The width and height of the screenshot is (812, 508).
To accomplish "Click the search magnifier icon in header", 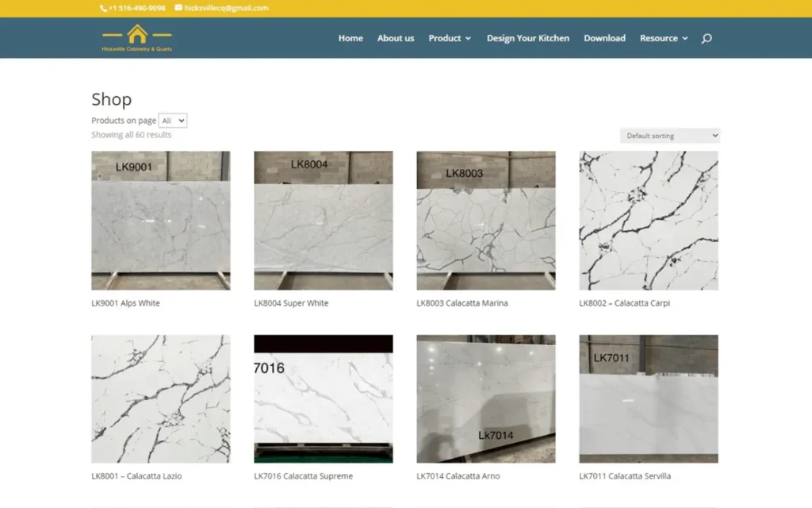I will coord(707,38).
